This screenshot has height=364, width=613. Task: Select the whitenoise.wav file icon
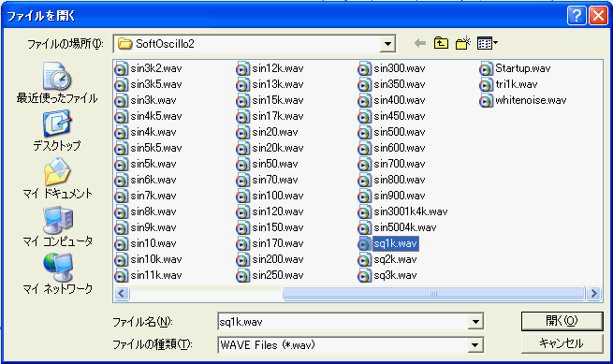tap(486, 101)
